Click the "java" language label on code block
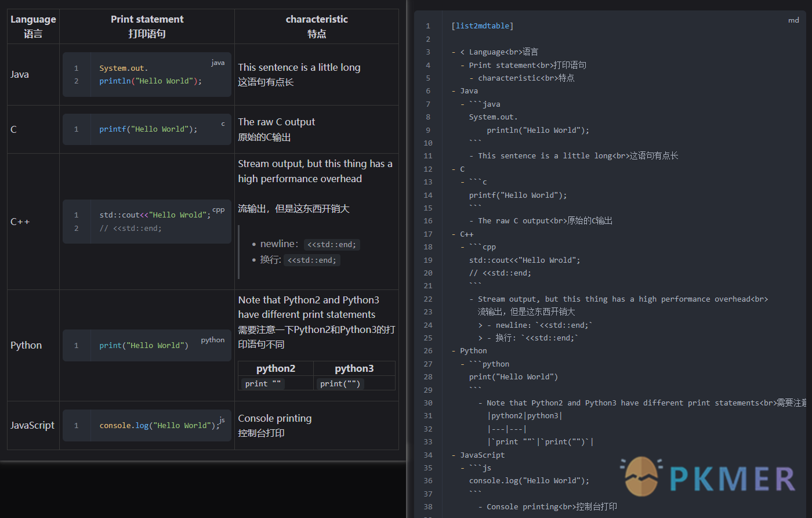Screen dimensions: 812x518 click(218, 63)
